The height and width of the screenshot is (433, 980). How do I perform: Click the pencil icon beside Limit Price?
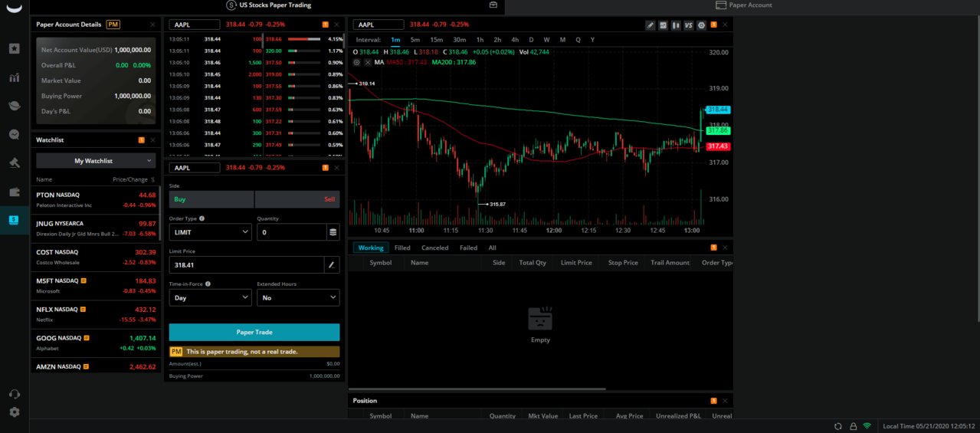(x=333, y=264)
